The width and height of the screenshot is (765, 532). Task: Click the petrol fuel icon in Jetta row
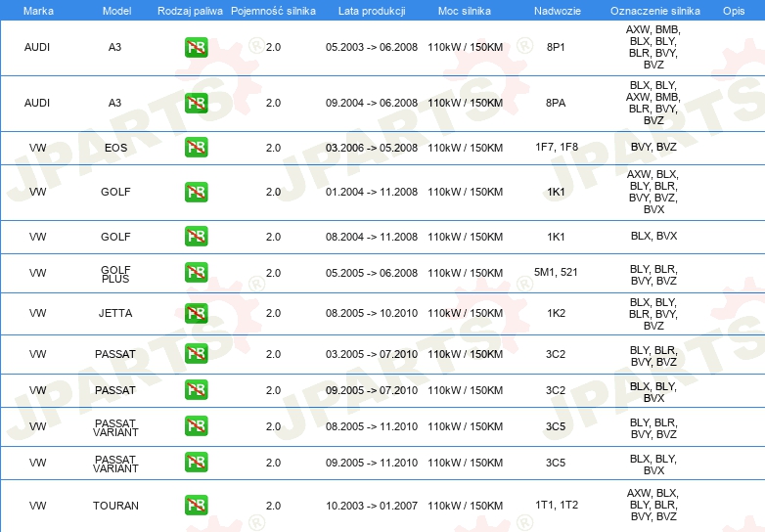point(196,313)
